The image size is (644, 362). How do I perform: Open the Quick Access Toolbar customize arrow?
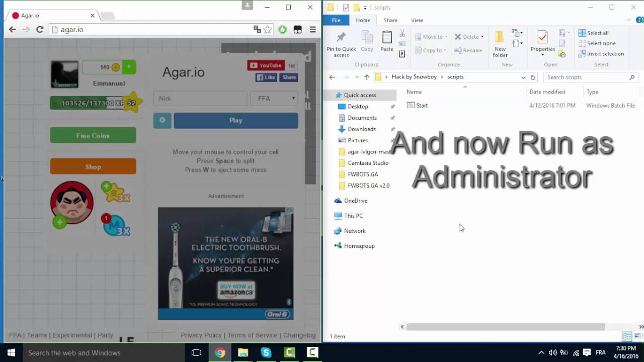[365, 8]
